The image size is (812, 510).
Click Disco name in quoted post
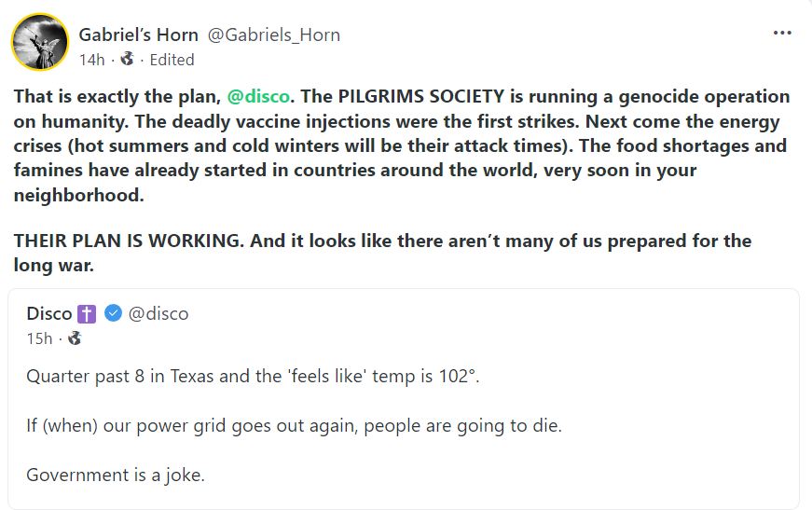(49, 313)
